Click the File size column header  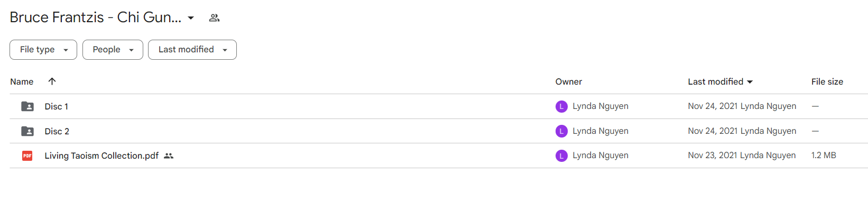(827, 81)
